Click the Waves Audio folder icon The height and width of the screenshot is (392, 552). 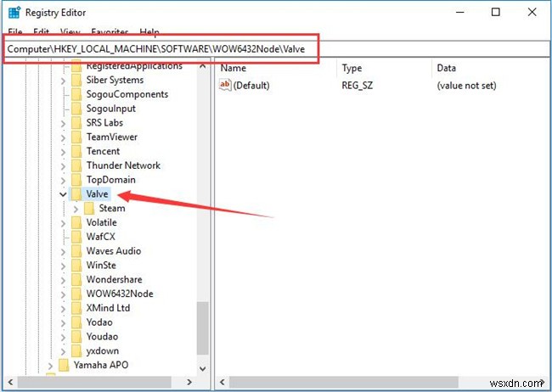pos(76,251)
